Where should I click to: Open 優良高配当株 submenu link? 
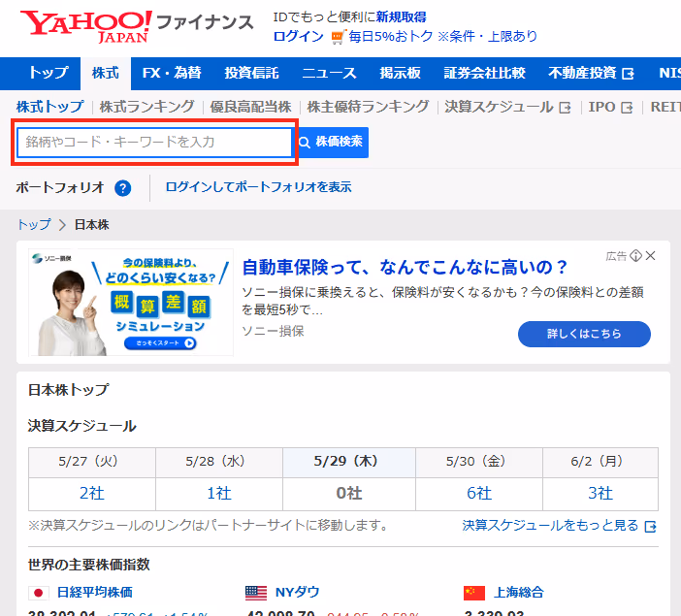click(x=250, y=107)
